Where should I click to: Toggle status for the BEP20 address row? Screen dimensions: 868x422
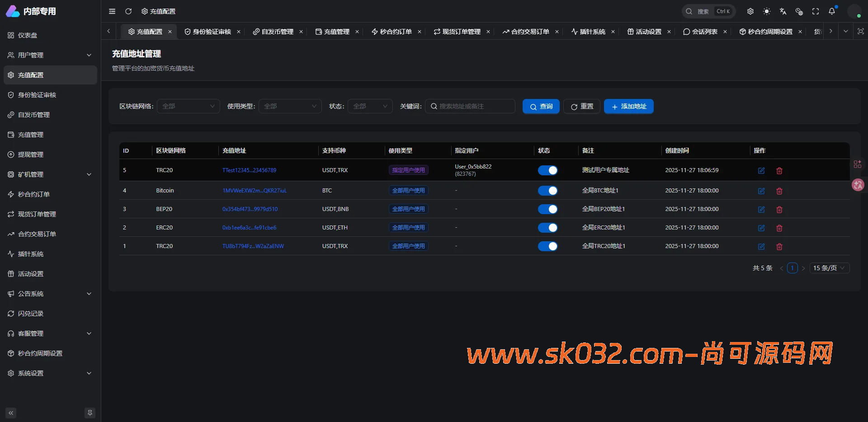tap(548, 209)
